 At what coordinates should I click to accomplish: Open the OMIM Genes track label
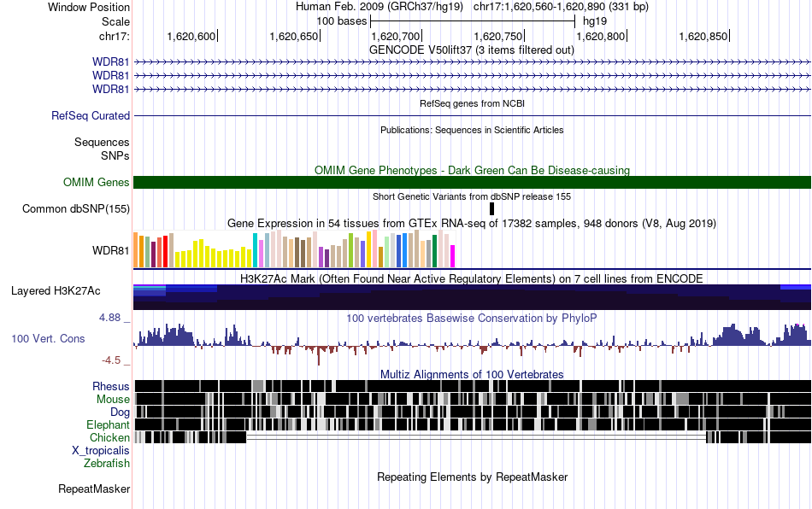click(x=96, y=182)
